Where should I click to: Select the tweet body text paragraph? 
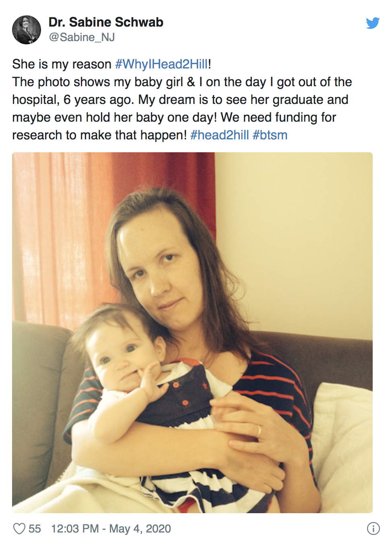[182, 99]
